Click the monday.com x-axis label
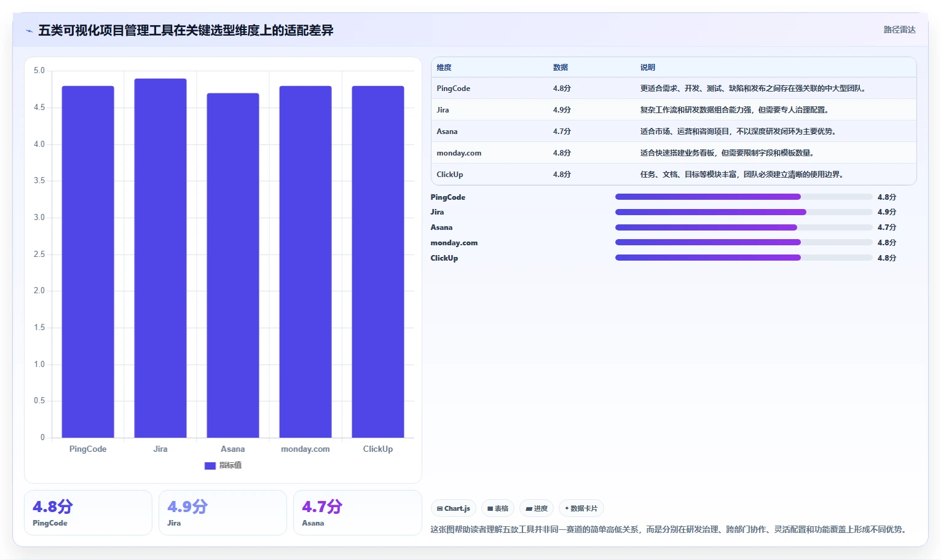 [305, 449]
